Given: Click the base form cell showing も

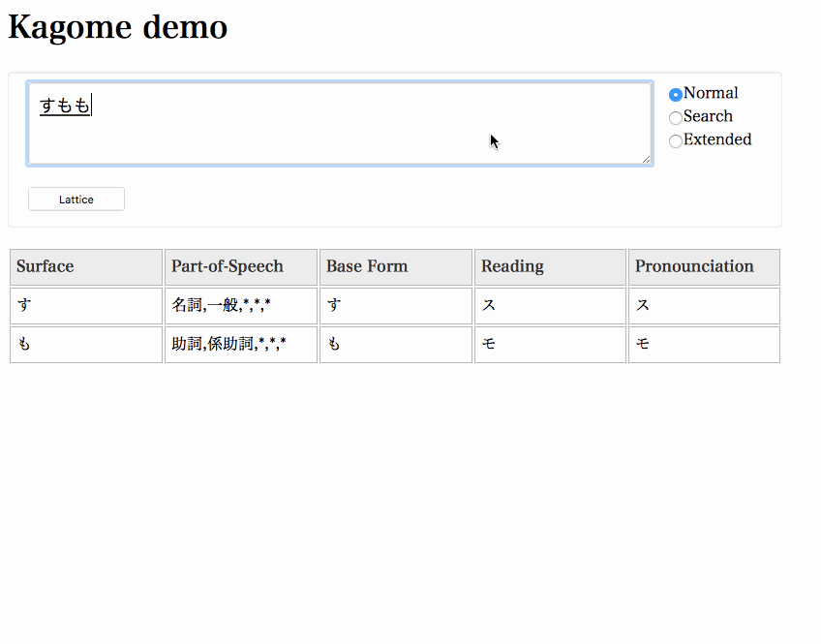Looking at the screenshot, I should 395,344.
